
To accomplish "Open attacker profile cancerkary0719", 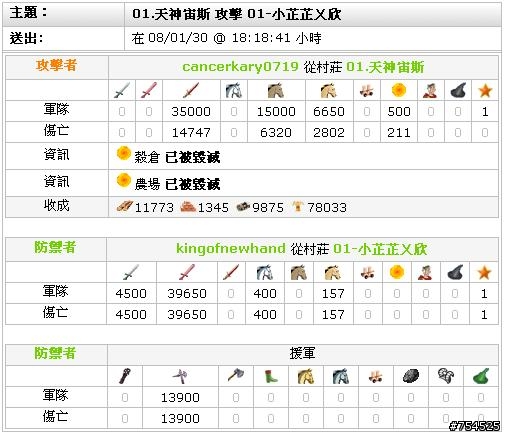I will 240,67.
